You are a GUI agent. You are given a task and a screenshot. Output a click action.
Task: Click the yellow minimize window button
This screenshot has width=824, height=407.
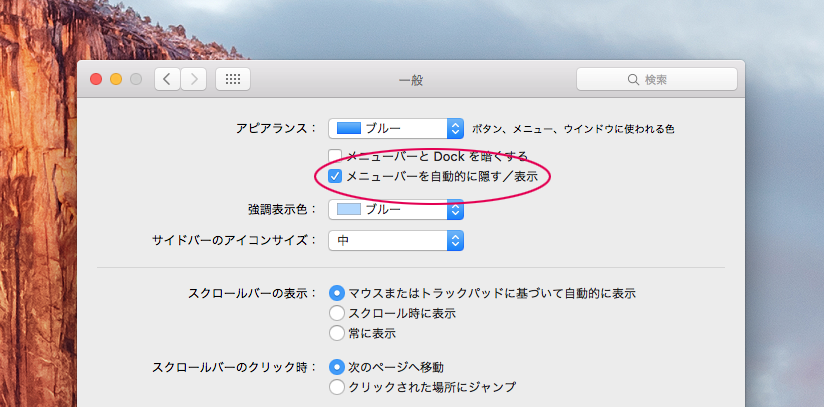[116, 79]
